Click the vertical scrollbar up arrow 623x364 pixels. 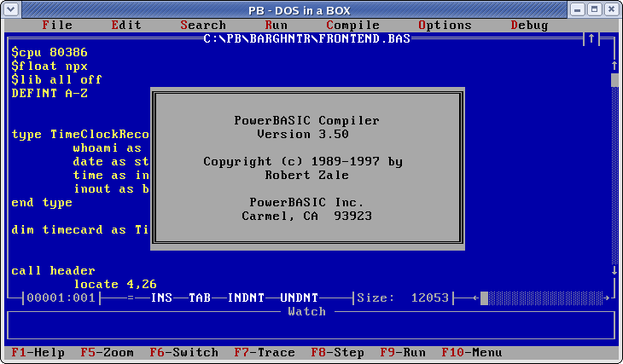614,66
